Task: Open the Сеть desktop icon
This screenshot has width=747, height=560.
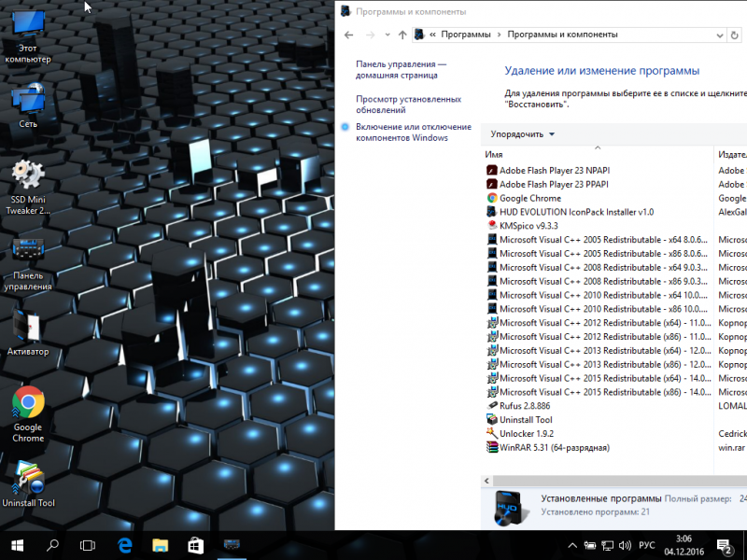Action: coord(28,105)
